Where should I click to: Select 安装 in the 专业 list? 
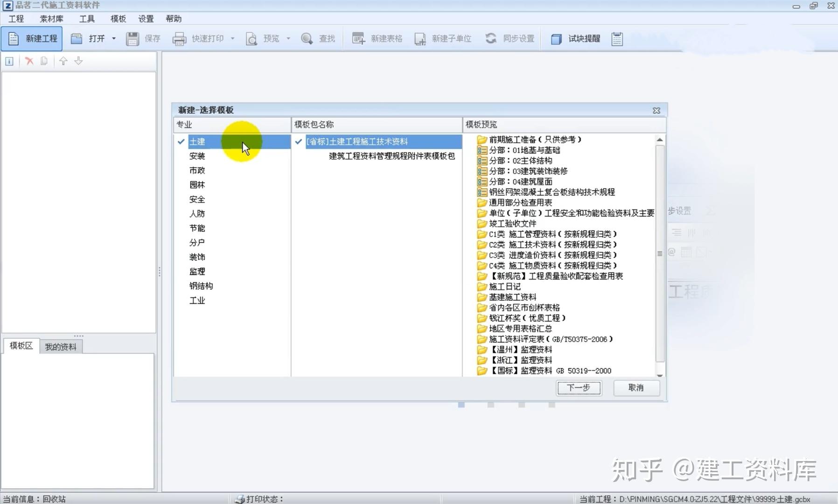point(197,156)
